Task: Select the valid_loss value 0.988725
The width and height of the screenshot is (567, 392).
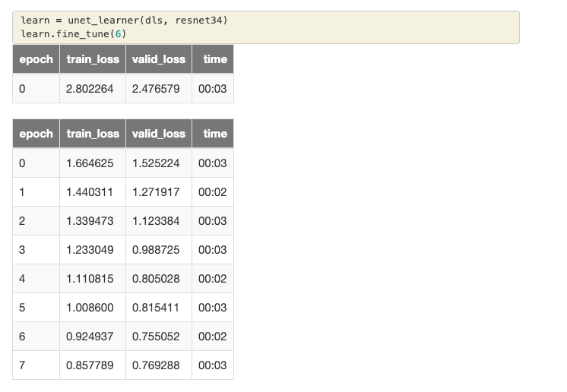Action: click(x=156, y=250)
